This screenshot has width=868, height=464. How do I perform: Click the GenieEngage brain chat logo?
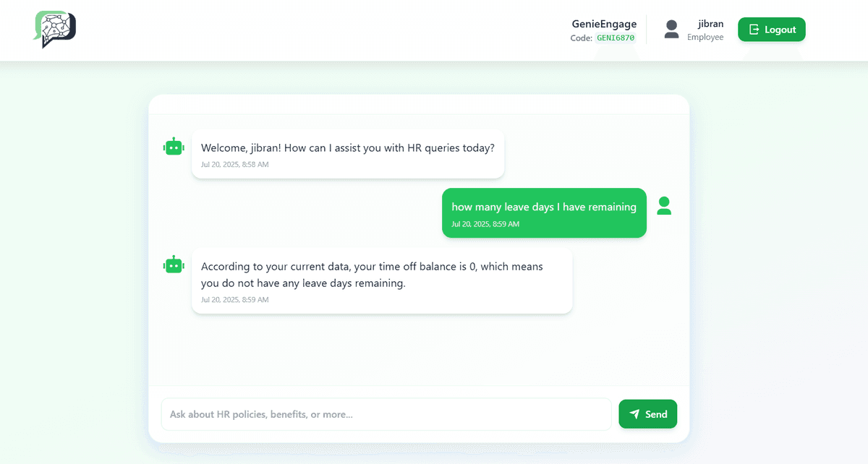(x=55, y=30)
